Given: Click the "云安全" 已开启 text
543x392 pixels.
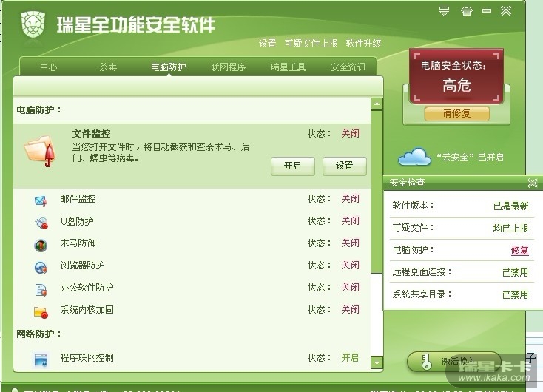Looking at the screenshot, I should tap(470, 158).
